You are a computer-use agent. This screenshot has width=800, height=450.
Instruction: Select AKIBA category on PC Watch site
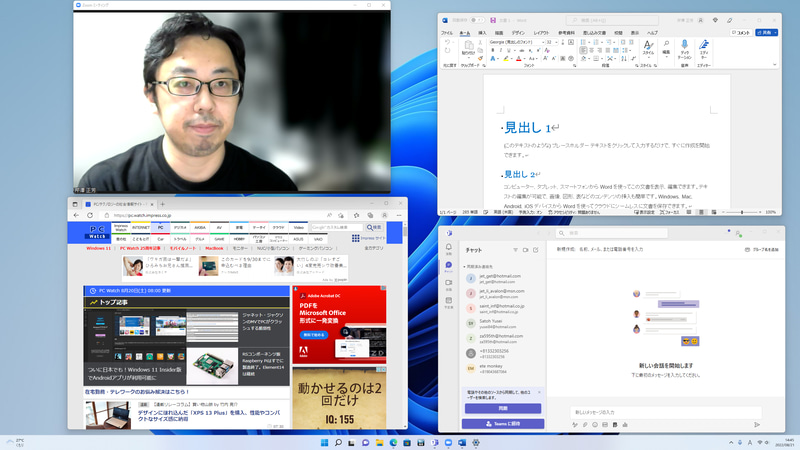199,228
